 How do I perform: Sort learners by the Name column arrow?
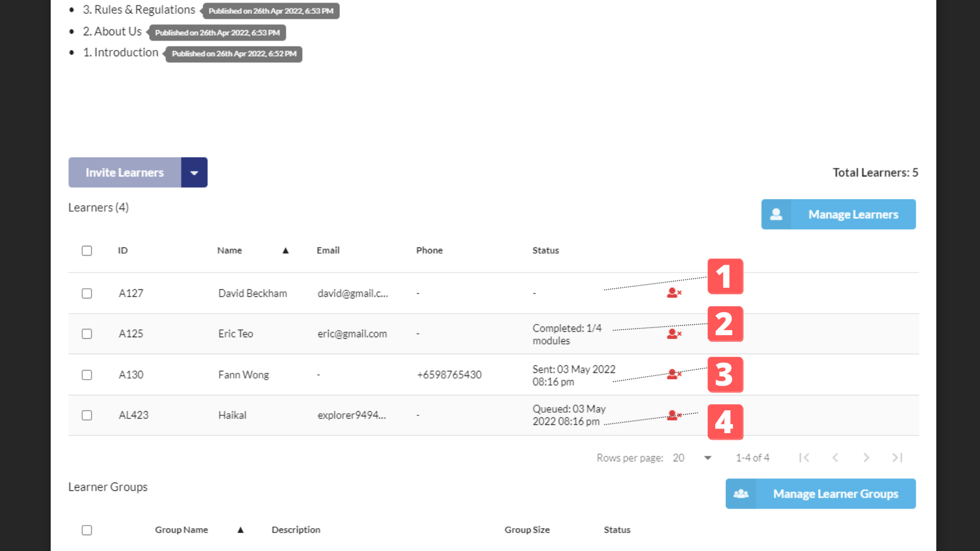click(x=285, y=251)
